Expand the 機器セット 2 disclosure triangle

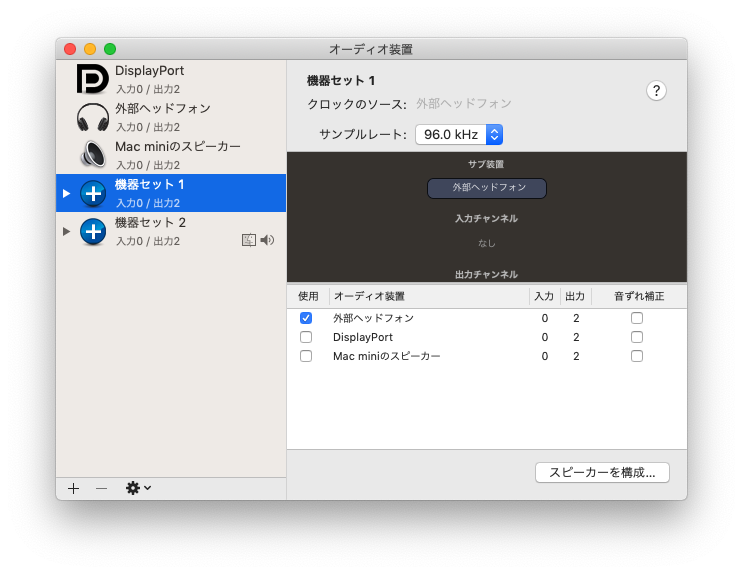click(66, 231)
